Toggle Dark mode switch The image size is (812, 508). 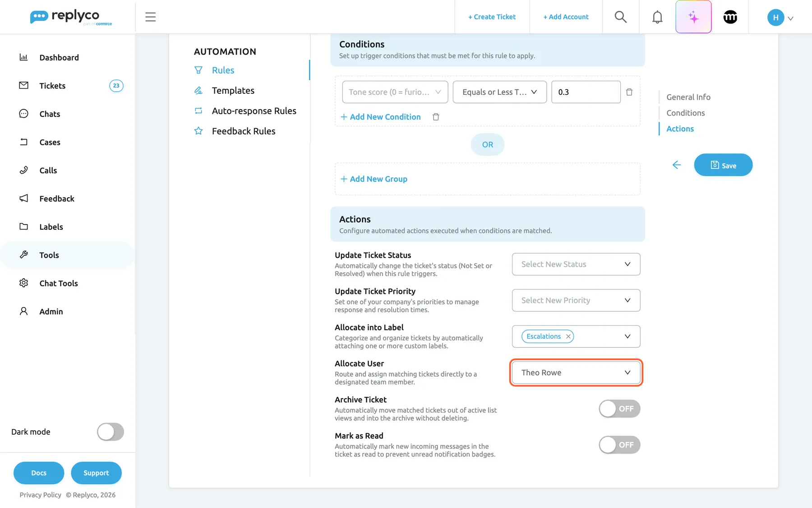[111, 432]
